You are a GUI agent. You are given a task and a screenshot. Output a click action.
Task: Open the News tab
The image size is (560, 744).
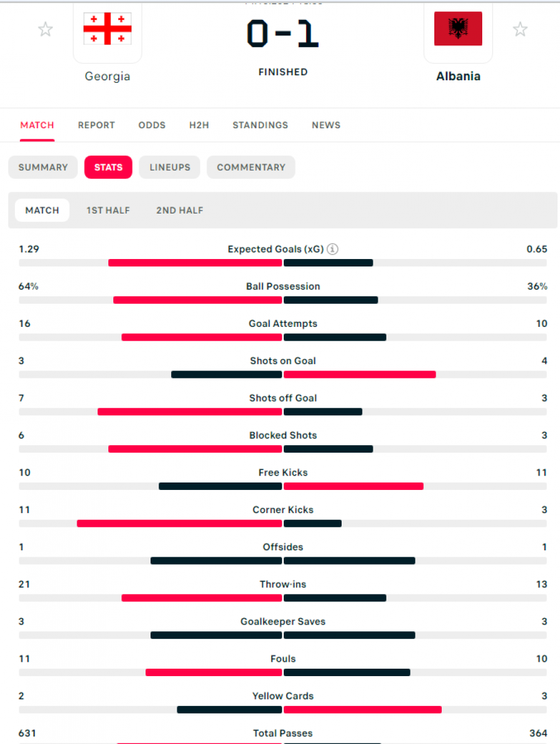click(x=326, y=125)
